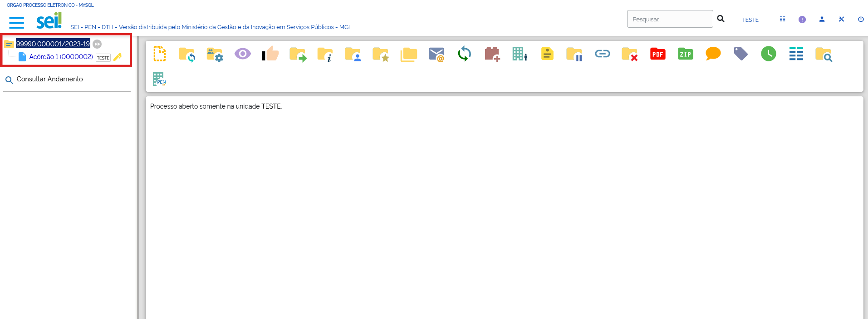Include in block via brick-plus icon

pyautogui.click(x=492, y=55)
